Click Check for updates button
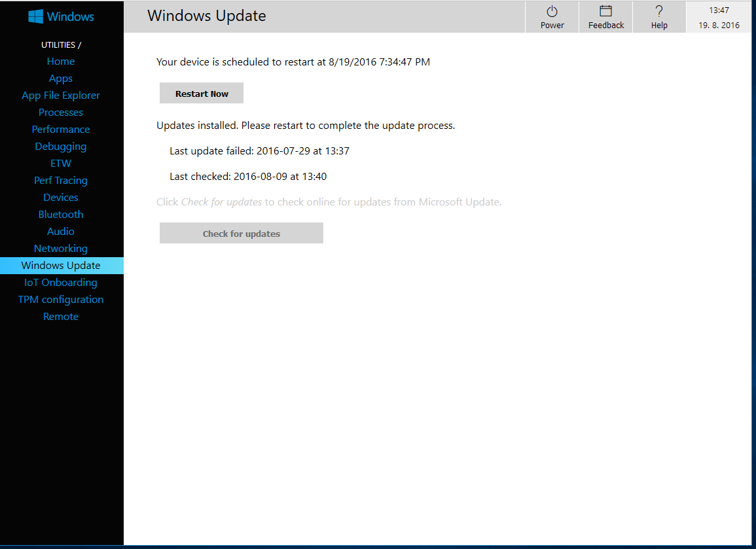The width and height of the screenshot is (756, 549). pyautogui.click(x=241, y=234)
